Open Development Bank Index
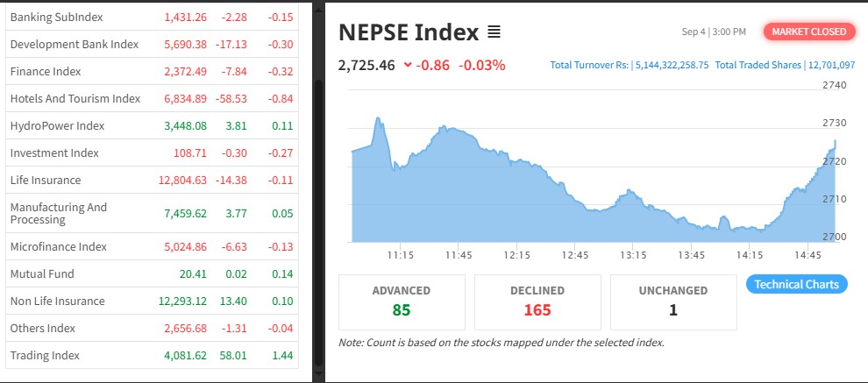The height and width of the screenshot is (383, 868). 74,45
